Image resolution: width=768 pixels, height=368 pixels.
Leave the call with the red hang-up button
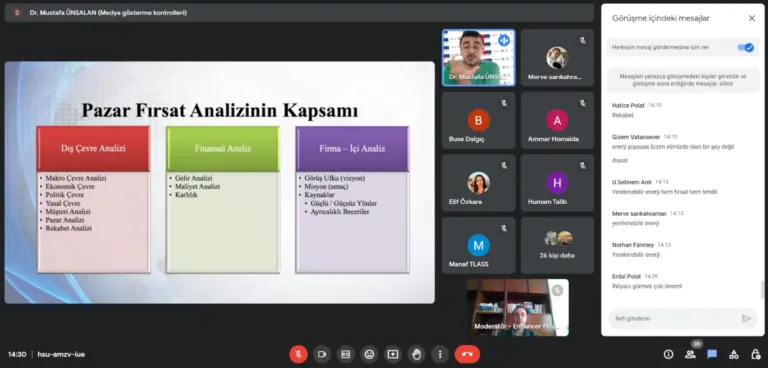click(467, 354)
